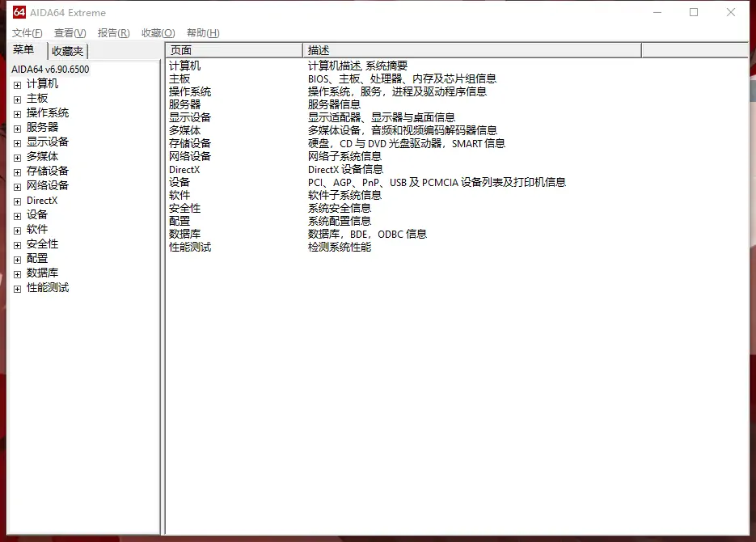Expand the 数据库 tree node
Image resolution: width=756 pixels, height=542 pixels.
coord(17,273)
